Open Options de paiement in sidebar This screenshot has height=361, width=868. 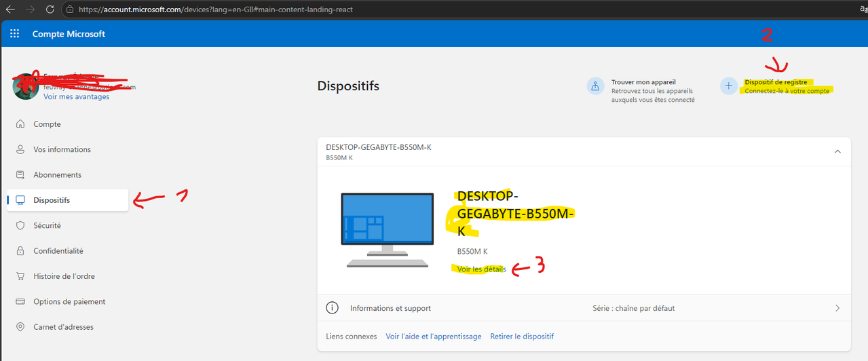point(68,301)
